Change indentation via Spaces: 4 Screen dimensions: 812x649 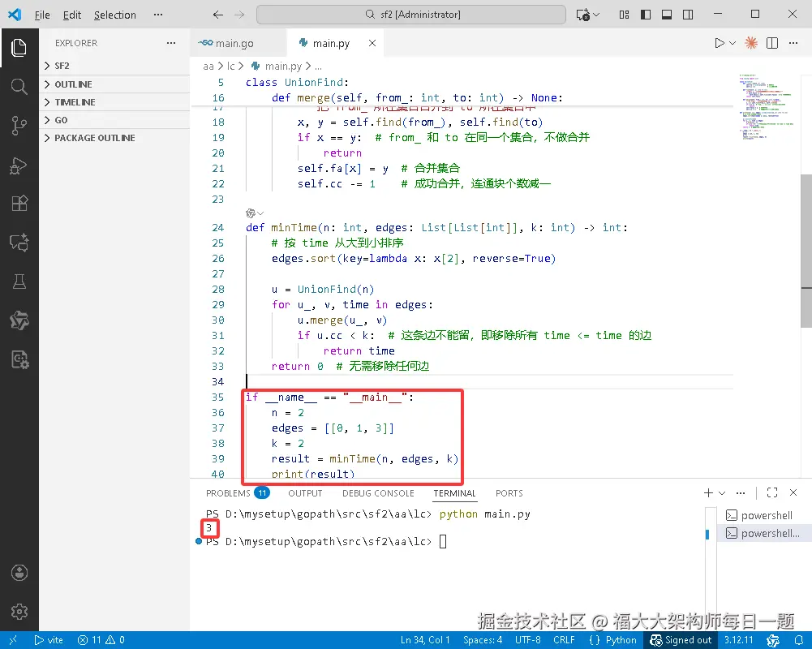(483, 640)
